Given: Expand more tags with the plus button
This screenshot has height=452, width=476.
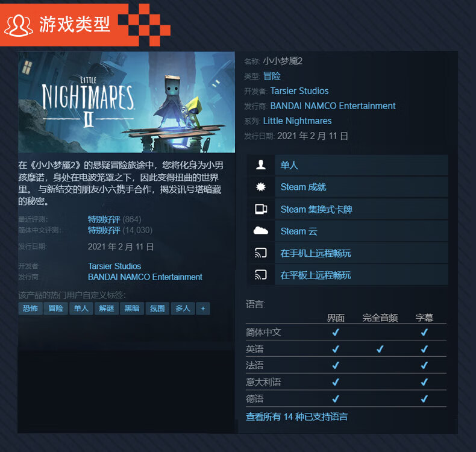Looking at the screenshot, I should pyautogui.click(x=203, y=309).
